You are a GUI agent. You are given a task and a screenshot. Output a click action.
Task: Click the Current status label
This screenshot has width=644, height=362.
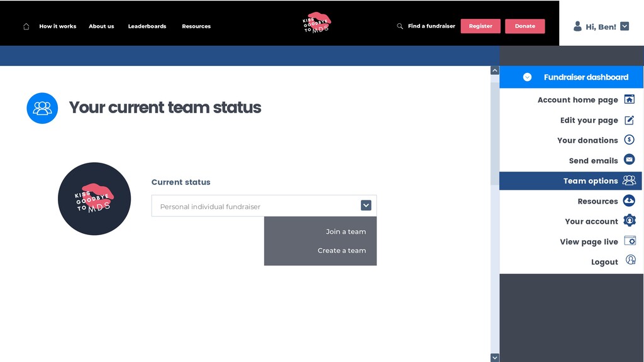pos(180,182)
